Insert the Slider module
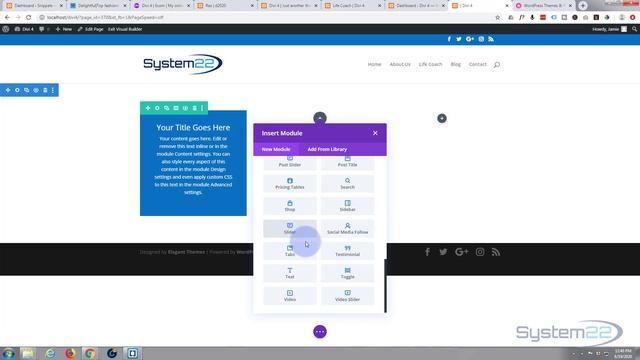Image resolution: width=640 pixels, height=360 pixels. pos(290,229)
